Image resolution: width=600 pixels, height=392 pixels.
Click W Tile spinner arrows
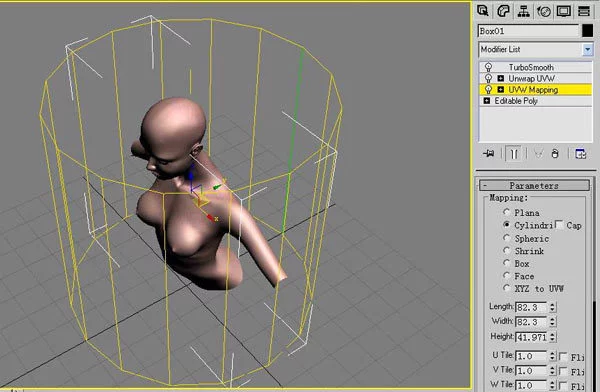tap(553, 385)
